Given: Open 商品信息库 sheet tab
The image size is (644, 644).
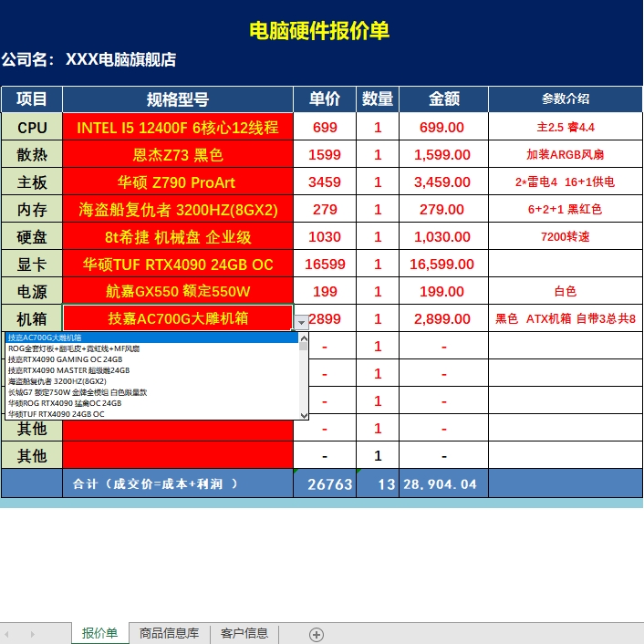Looking at the screenshot, I should [x=169, y=633].
